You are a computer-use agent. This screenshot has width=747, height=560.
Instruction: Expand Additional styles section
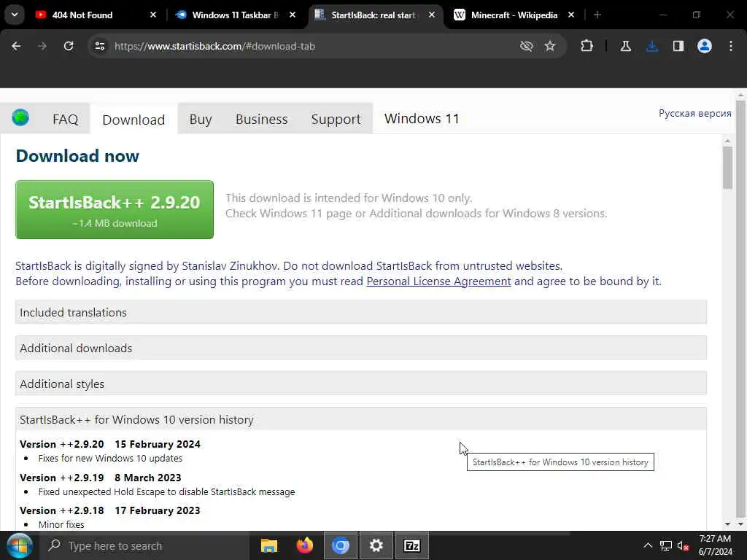pos(361,384)
